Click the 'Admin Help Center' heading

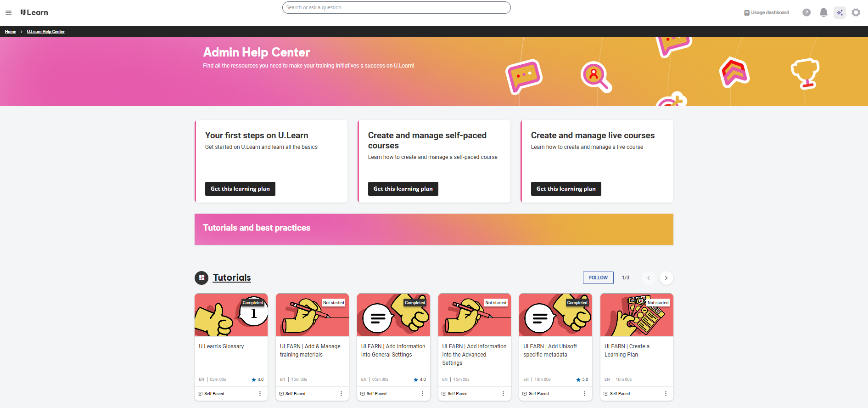pos(257,52)
